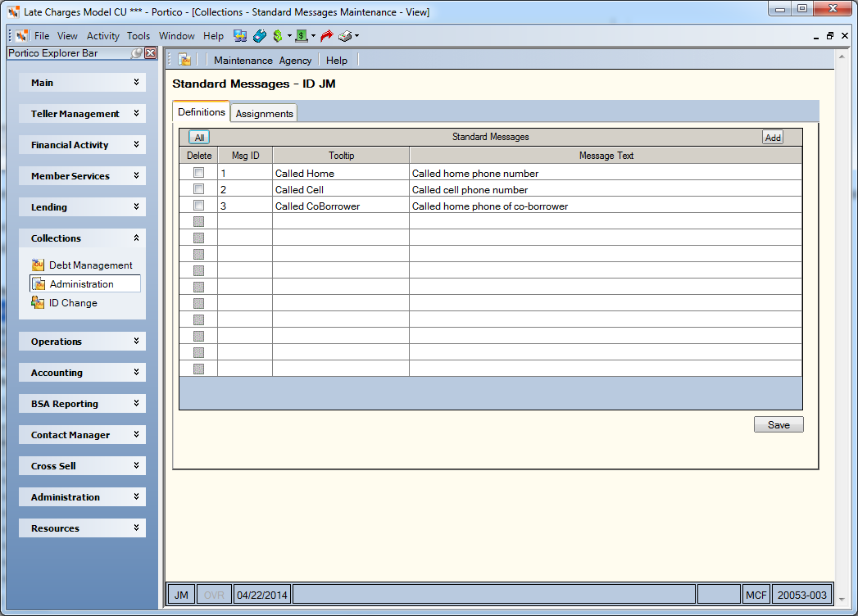
Task: Check delete box for Called Cell message
Action: coord(198,189)
